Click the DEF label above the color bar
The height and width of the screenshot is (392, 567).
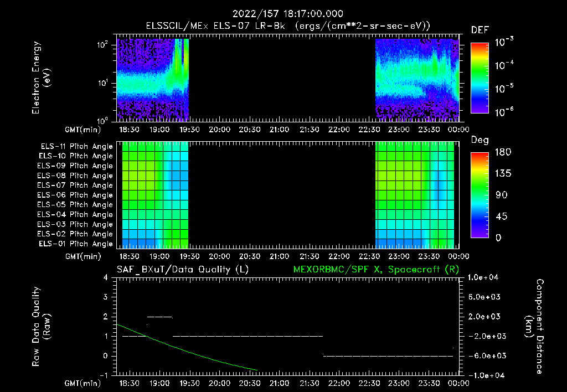point(480,30)
